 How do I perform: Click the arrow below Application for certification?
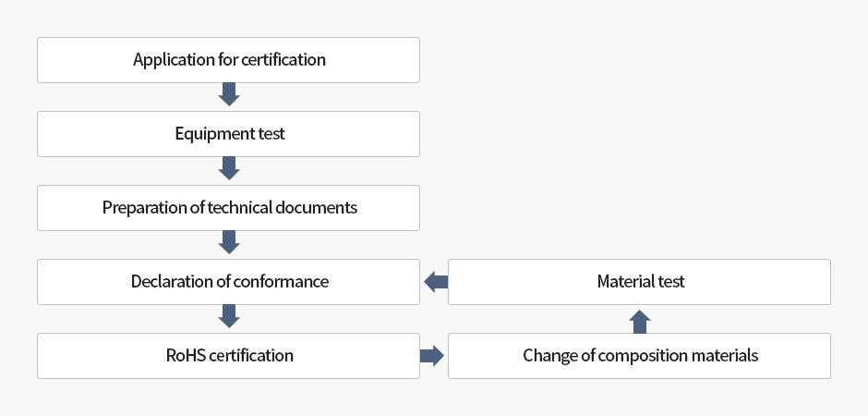pos(229,95)
